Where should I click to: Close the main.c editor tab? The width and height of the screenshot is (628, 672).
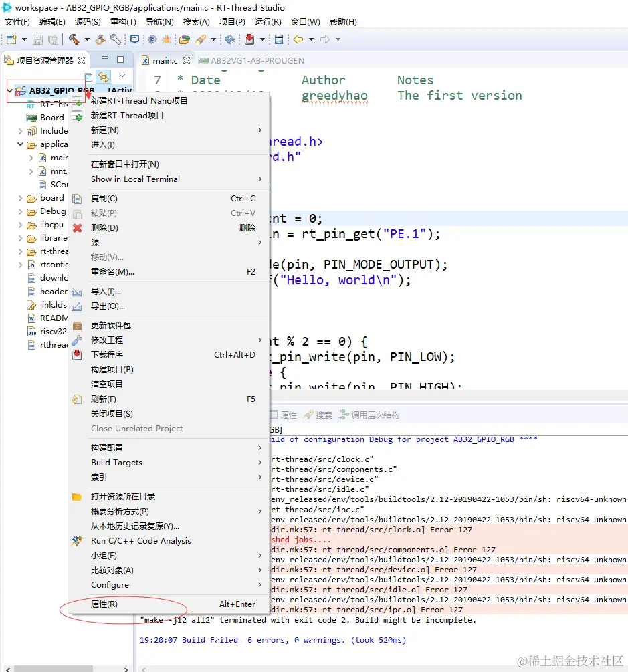(187, 60)
